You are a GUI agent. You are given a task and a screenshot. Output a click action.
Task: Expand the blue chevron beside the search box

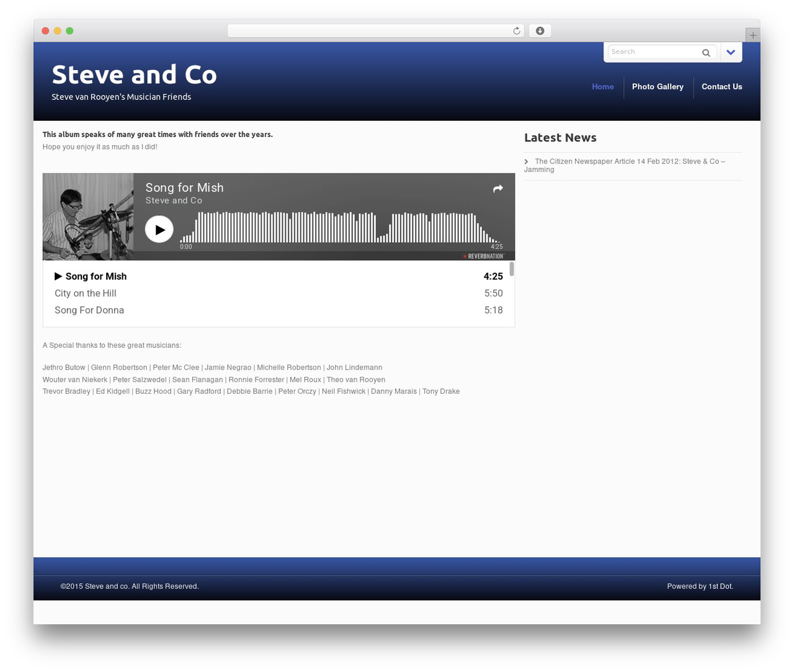pos(731,52)
